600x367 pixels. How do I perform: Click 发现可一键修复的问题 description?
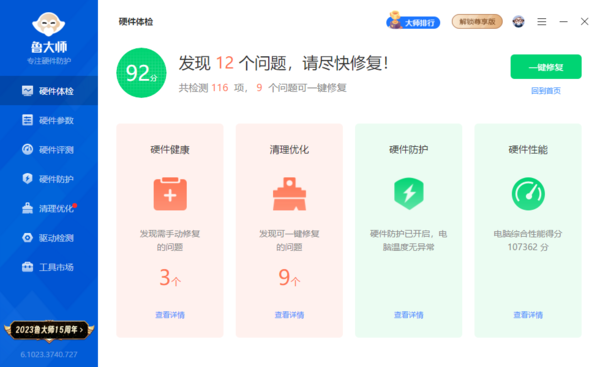click(x=289, y=240)
